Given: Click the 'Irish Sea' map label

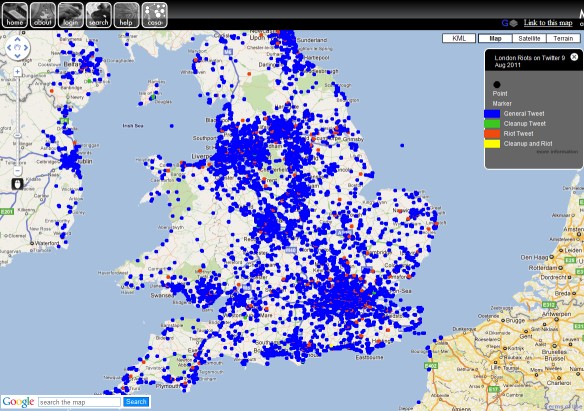Looking at the screenshot, I should tap(133, 126).
